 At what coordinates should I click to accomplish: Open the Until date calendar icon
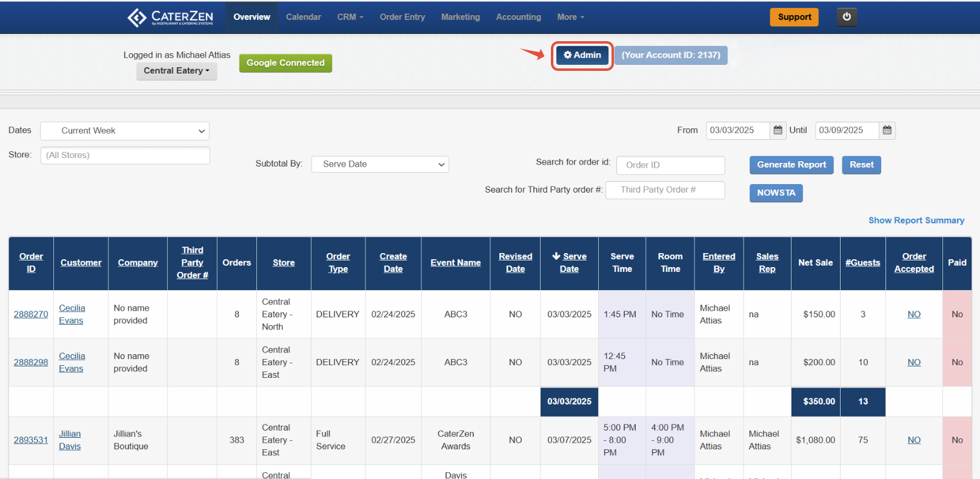point(887,130)
